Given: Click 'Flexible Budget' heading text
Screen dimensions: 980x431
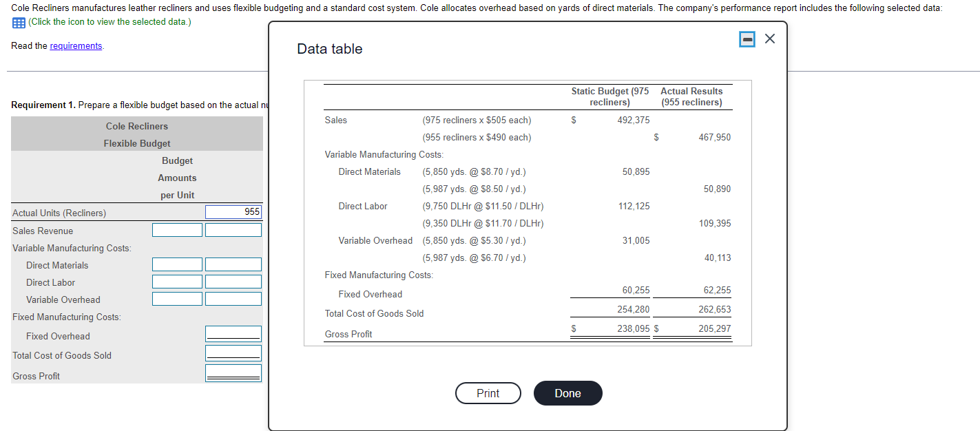Looking at the screenshot, I should [137, 143].
